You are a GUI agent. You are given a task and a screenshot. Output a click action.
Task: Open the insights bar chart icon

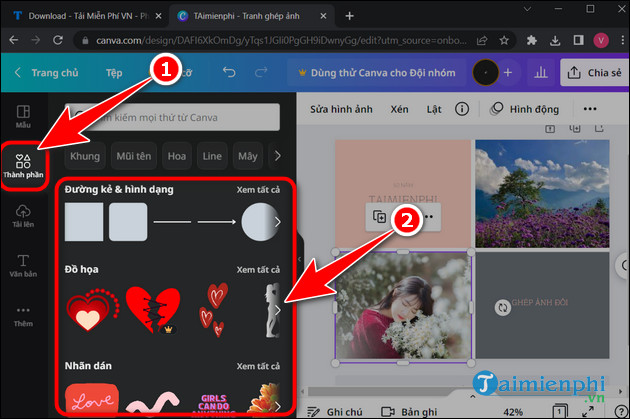coord(541,72)
